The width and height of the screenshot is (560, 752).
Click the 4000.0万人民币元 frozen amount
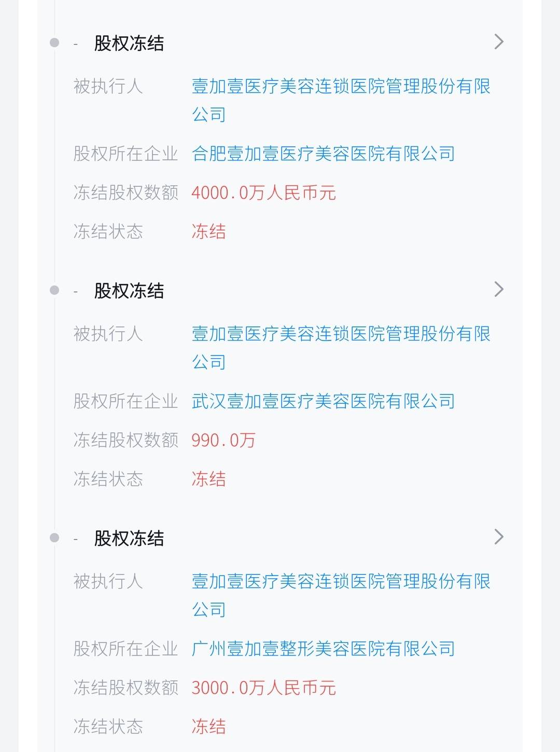coord(263,193)
